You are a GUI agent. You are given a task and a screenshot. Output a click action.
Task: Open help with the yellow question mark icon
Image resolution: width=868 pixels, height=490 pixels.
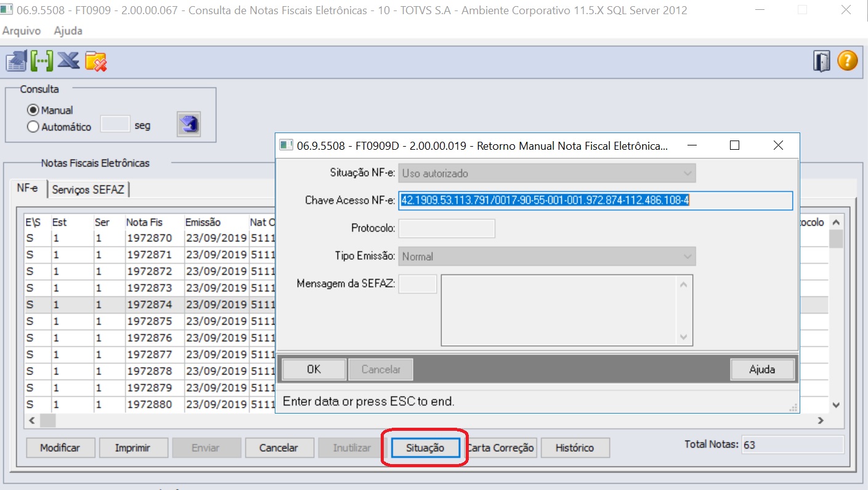[848, 60]
